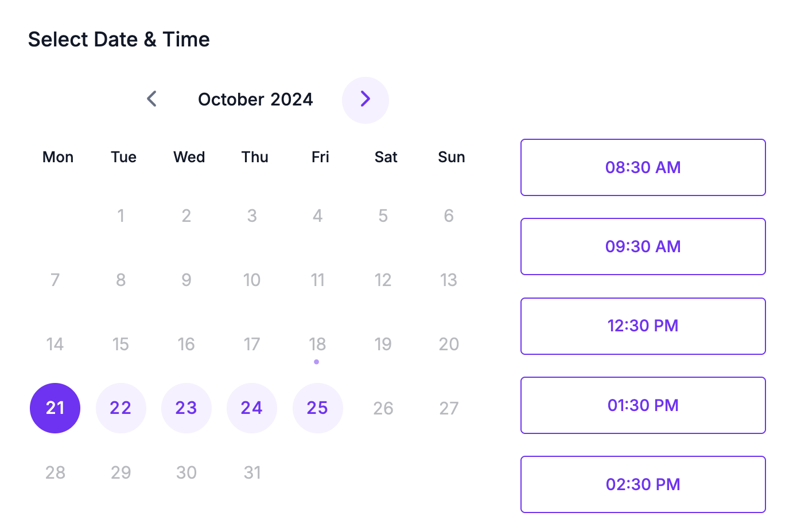Click the October 2024 month label
The height and width of the screenshot is (532, 793).
pyautogui.click(x=255, y=100)
